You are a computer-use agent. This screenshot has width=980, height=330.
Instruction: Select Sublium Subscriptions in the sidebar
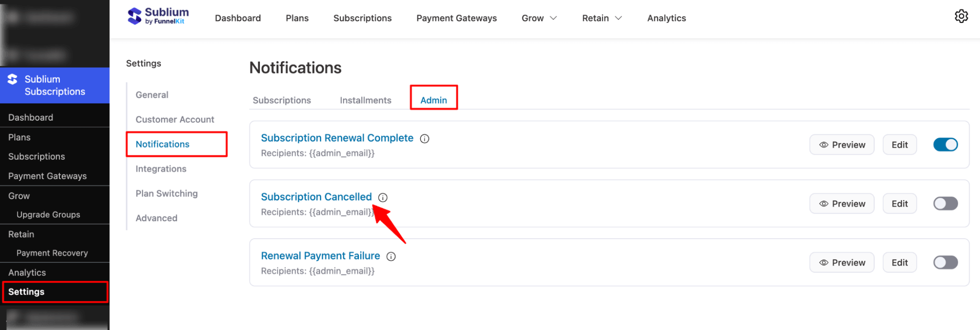[54, 85]
